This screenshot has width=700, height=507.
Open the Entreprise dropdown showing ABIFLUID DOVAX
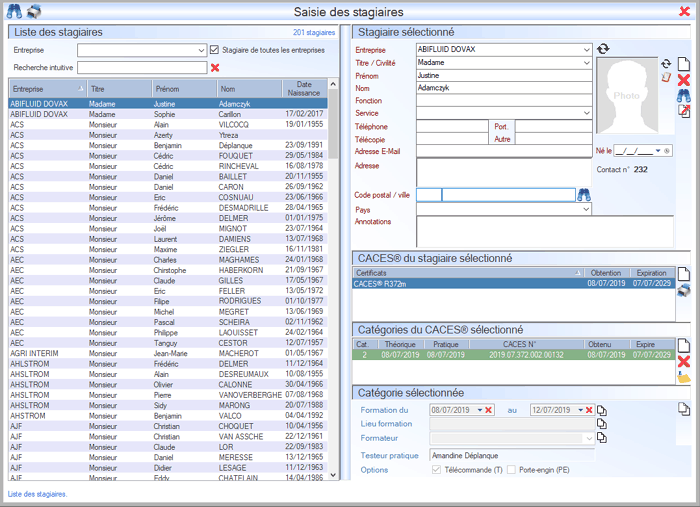[587, 50]
